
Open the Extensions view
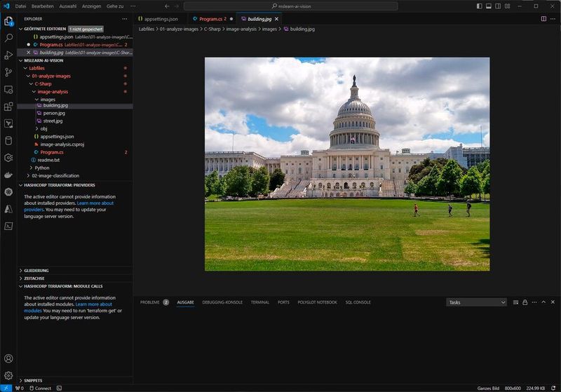pos(8,107)
